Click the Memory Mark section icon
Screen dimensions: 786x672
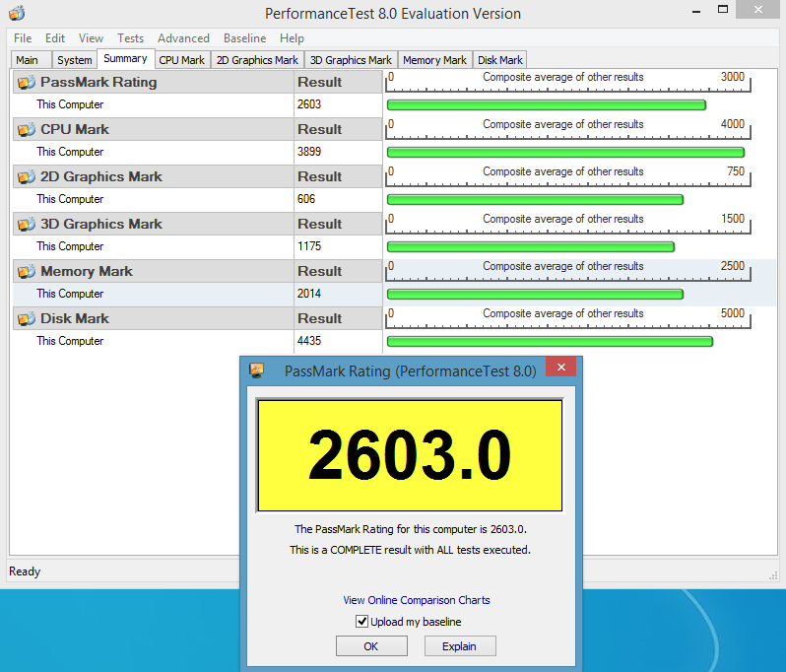tap(27, 271)
